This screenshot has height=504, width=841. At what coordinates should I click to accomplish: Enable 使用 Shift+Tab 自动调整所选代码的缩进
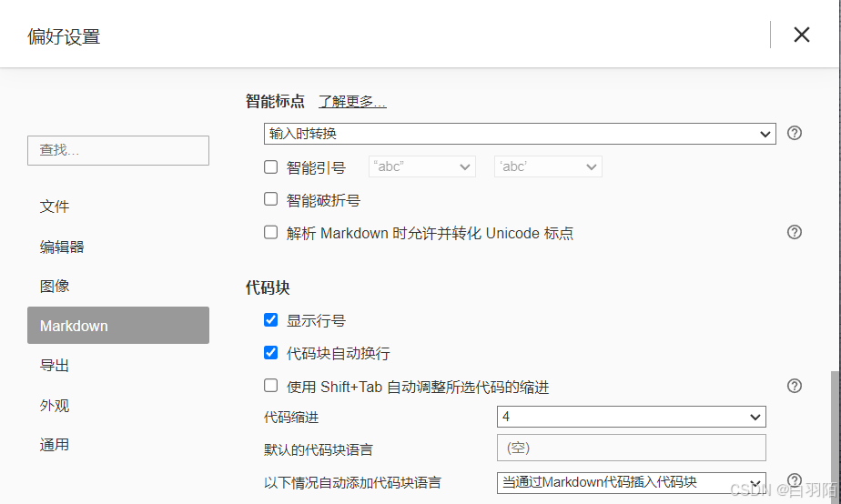pyautogui.click(x=271, y=386)
